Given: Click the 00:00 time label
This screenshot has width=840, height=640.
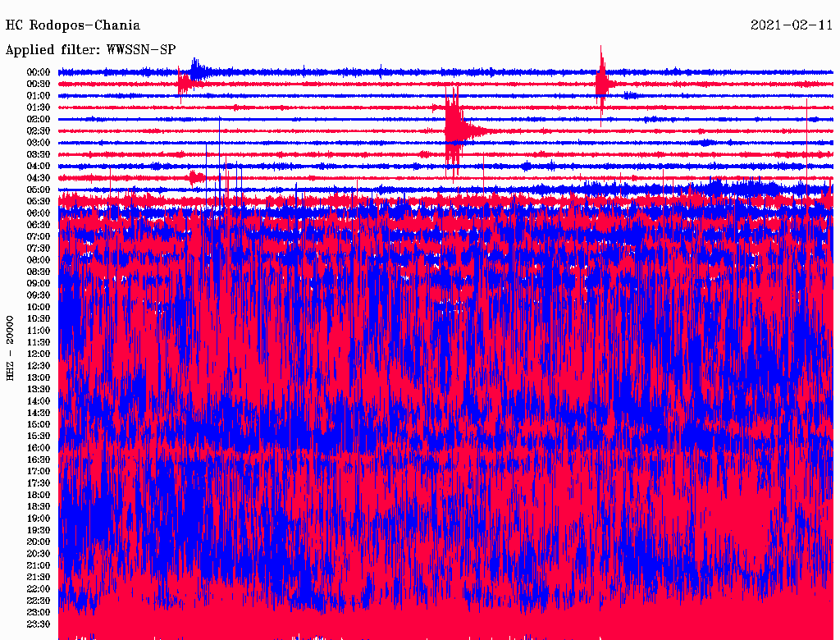Looking at the screenshot, I should coord(39,72).
